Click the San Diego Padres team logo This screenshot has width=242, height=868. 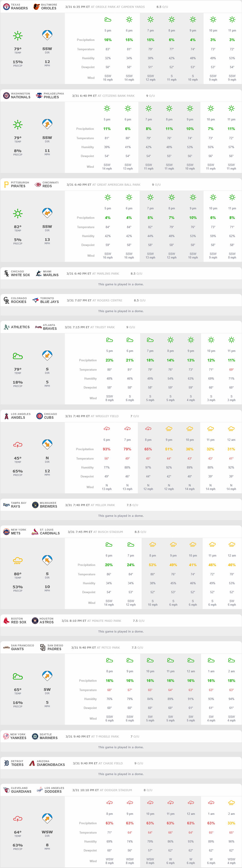42,648
